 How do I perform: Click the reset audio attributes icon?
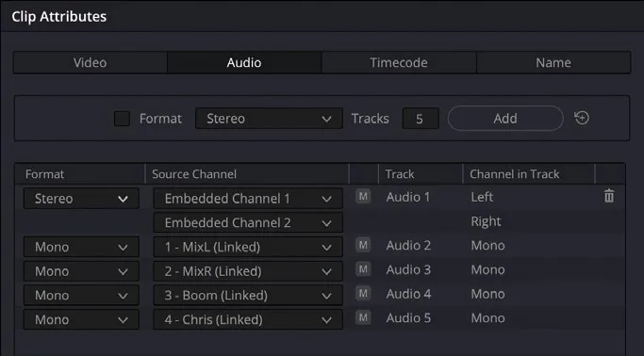[x=582, y=118]
